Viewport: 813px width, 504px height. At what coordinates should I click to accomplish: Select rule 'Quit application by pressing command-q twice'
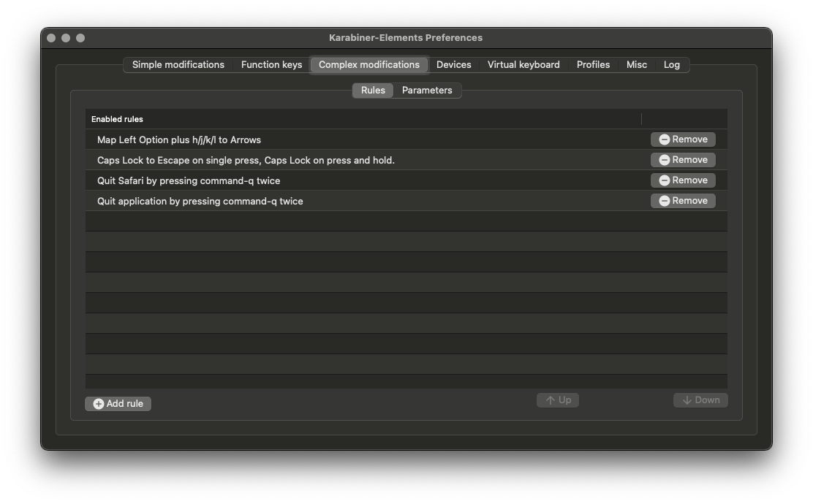[406, 201]
